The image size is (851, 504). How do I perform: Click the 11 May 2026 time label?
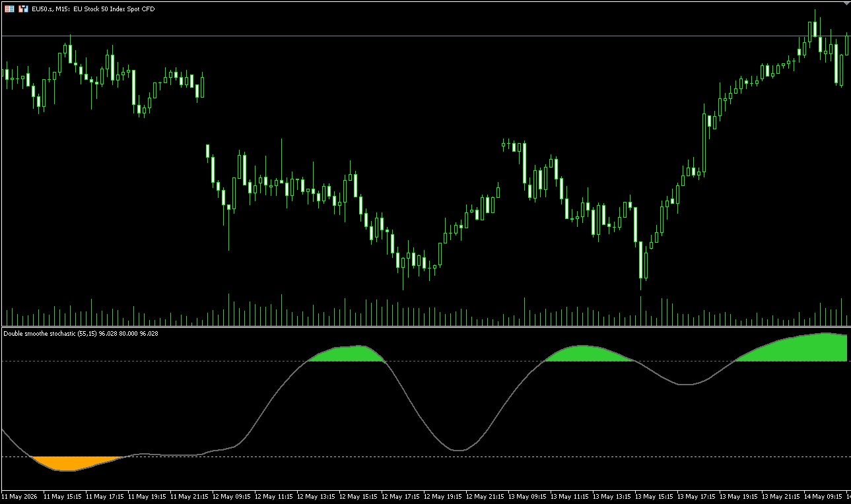20,496
